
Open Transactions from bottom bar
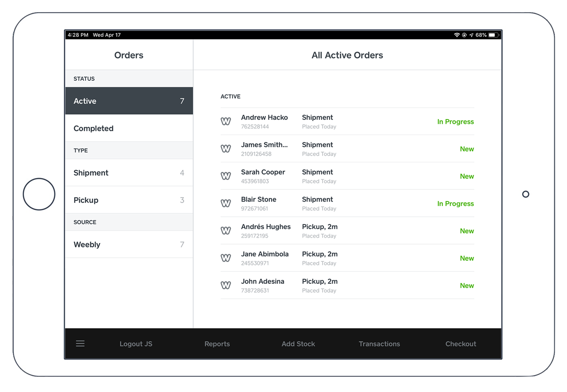pos(379,344)
